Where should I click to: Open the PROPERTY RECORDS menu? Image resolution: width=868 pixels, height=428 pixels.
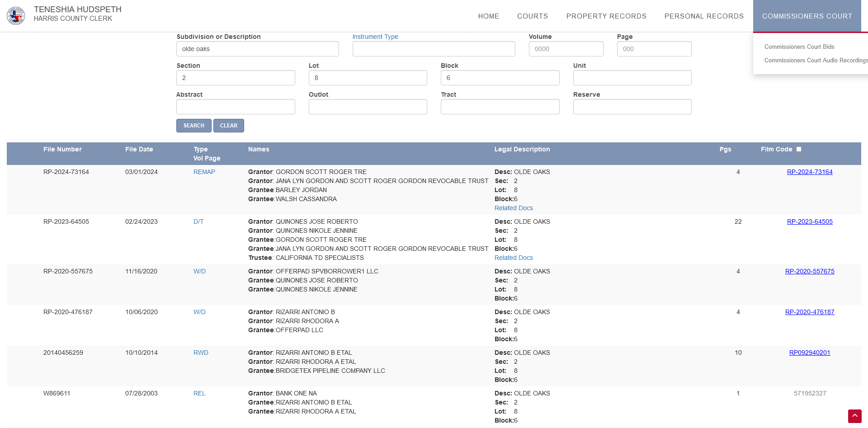point(606,16)
